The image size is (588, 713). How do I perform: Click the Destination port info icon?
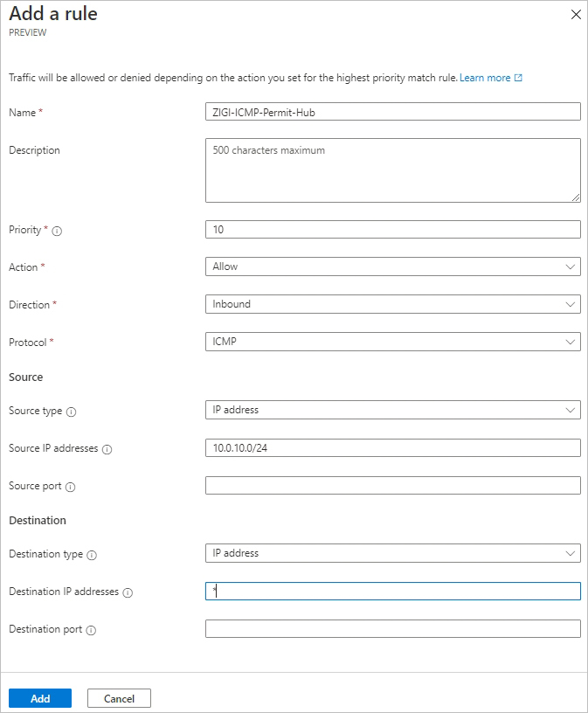[x=91, y=630]
